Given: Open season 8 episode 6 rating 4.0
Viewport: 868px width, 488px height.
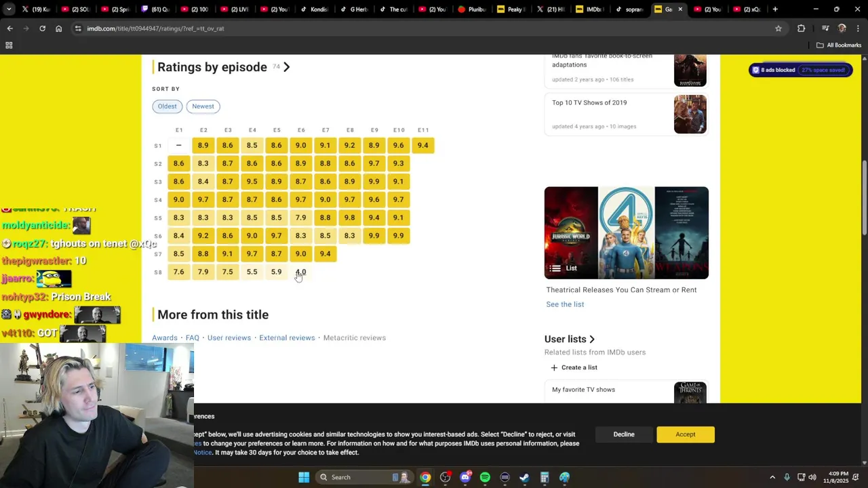Looking at the screenshot, I should point(301,272).
